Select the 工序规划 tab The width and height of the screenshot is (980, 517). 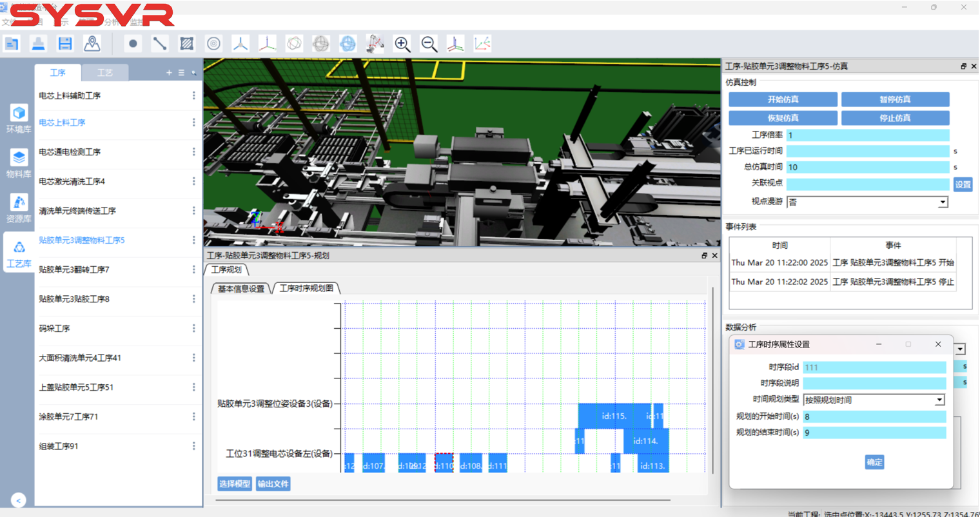click(226, 269)
